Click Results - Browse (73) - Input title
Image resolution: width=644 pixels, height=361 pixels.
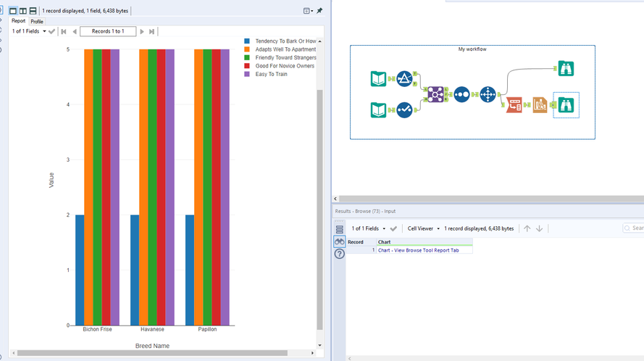[365, 211]
